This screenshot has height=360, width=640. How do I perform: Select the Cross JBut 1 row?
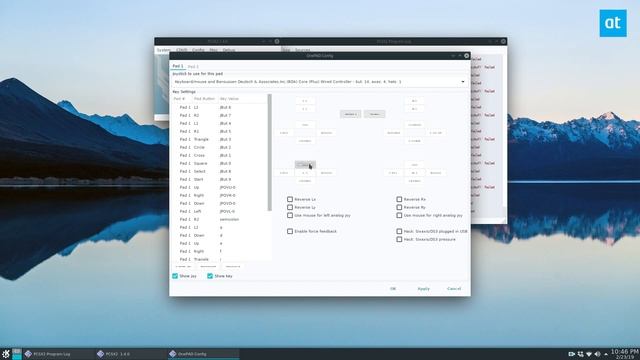[x=220, y=156]
